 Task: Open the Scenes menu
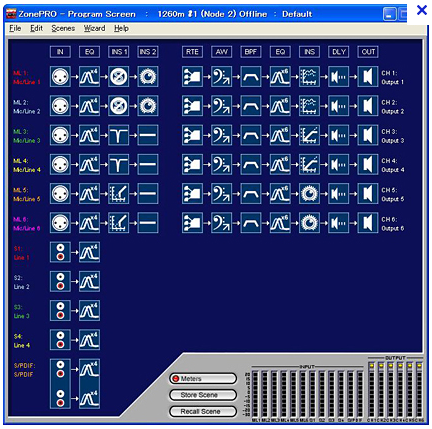tap(63, 28)
